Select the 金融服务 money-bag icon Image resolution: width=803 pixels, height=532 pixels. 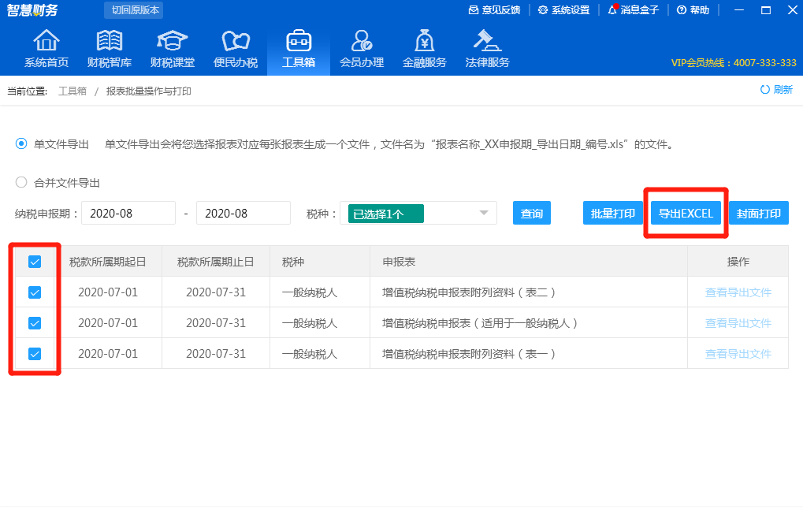pos(423,47)
